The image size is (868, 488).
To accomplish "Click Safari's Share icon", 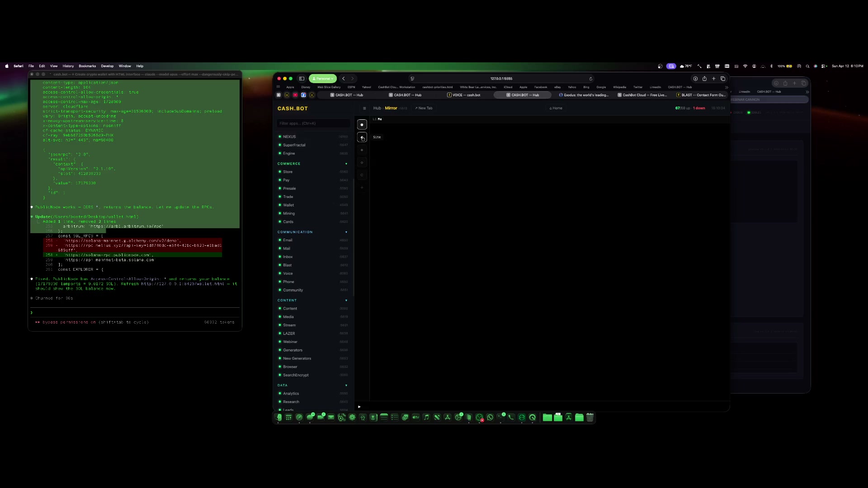I will pos(704,78).
